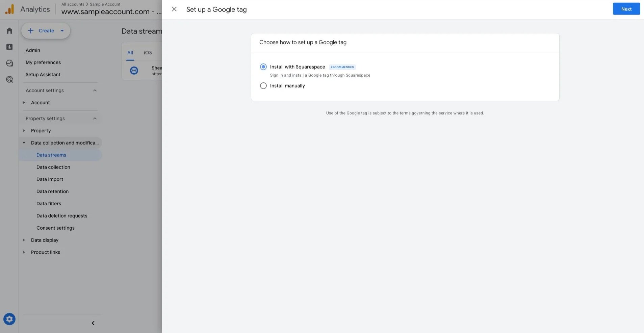The image size is (644, 333).
Task: Open Admin in the sidebar
Action: click(x=33, y=50)
